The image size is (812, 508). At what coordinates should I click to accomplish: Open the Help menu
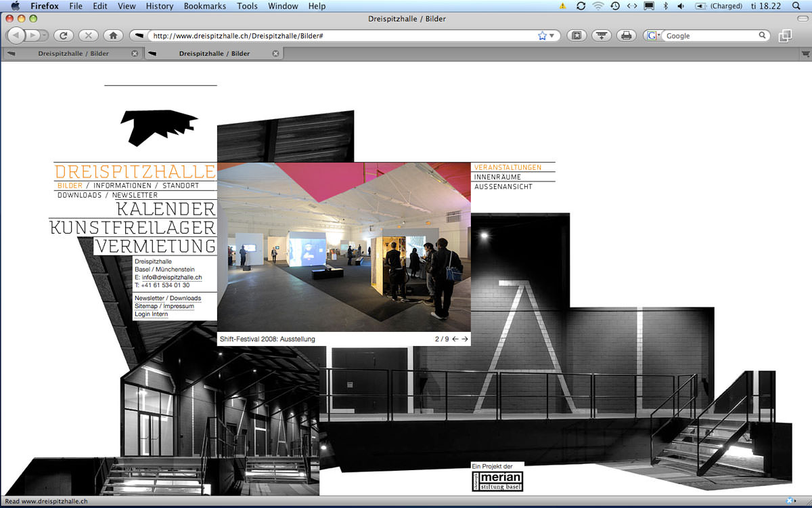click(x=317, y=6)
